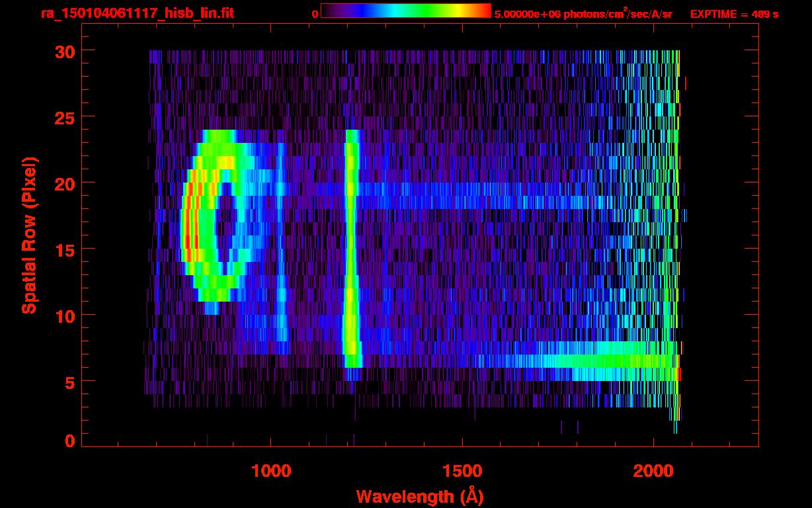
Task: Click the 10 spatial row tick label
Action: pyautogui.click(x=65, y=316)
